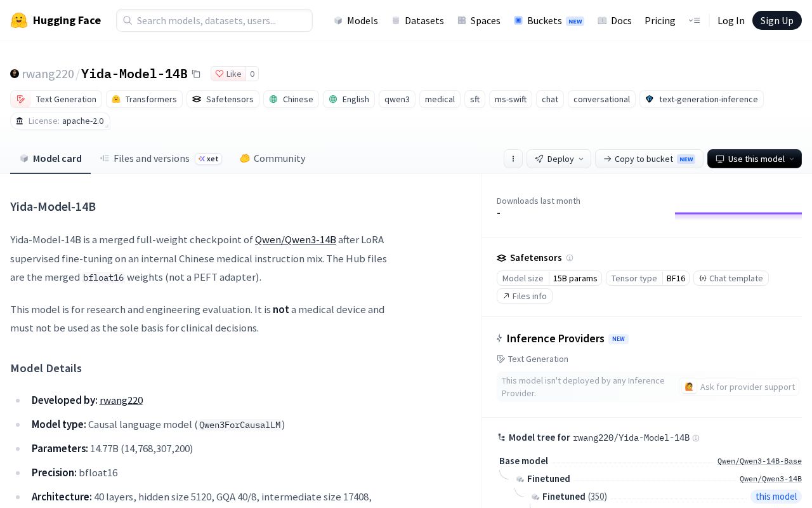Image resolution: width=812 pixels, height=508 pixels.
Task: Click the Text Generation tag
Action: 56,99
